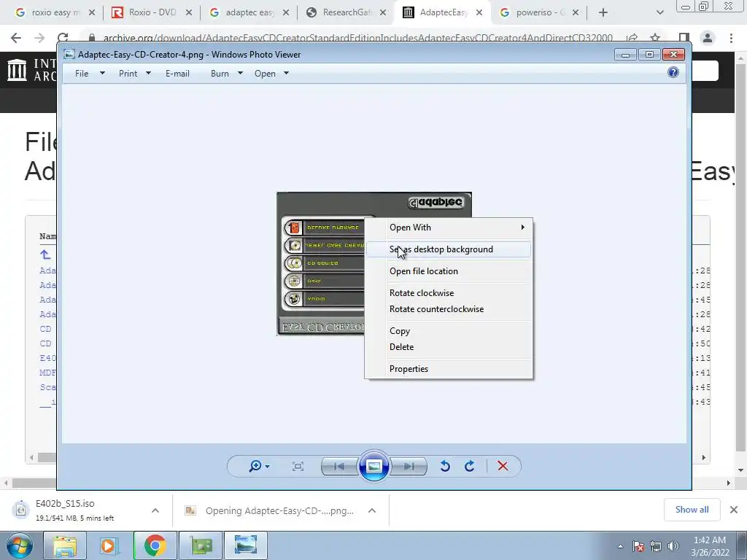Click Show all downloads
Screen dimensions: 747x560
[x=692, y=510]
